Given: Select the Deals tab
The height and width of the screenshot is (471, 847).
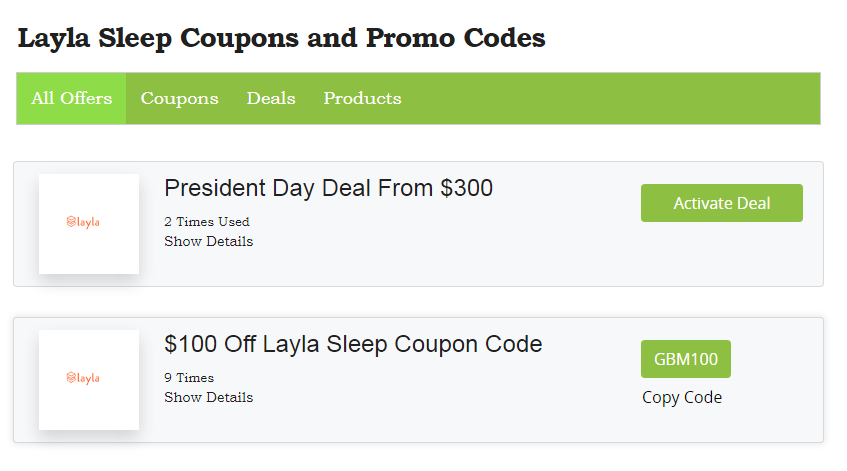Looking at the screenshot, I should coord(271,98).
